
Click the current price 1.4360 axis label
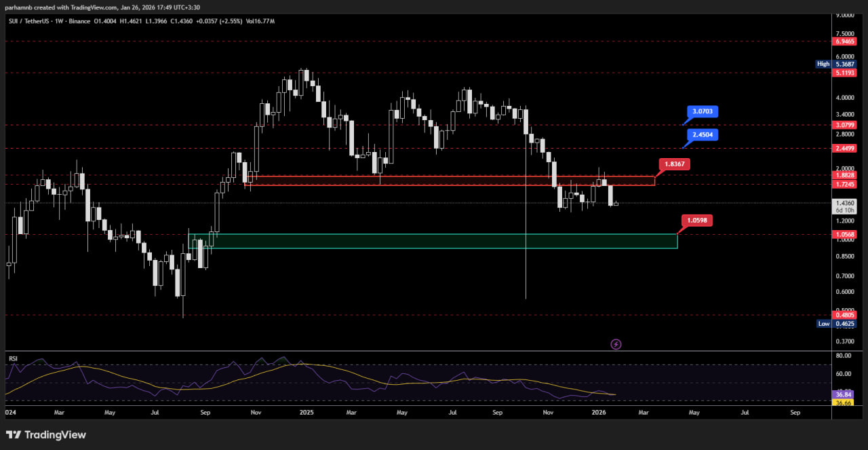845,203
